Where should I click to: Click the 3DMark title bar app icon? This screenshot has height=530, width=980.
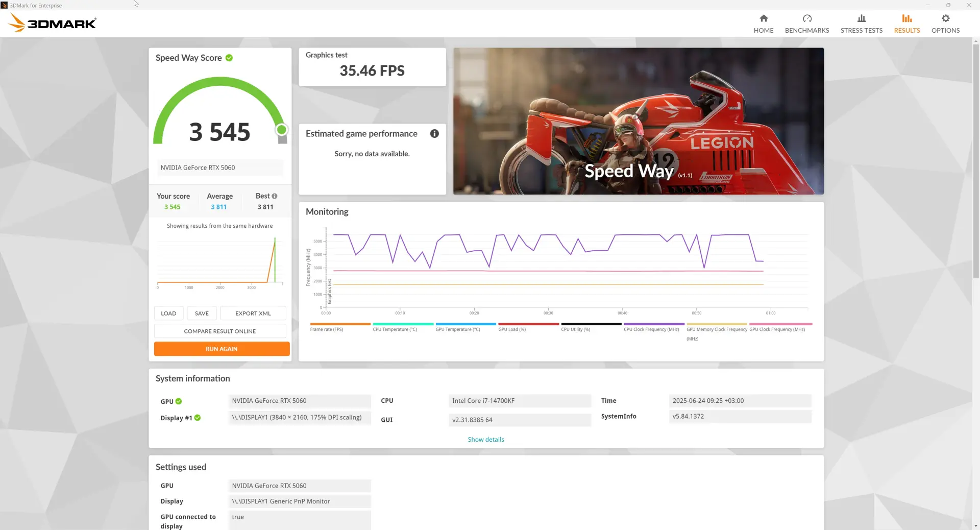coord(4,5)
